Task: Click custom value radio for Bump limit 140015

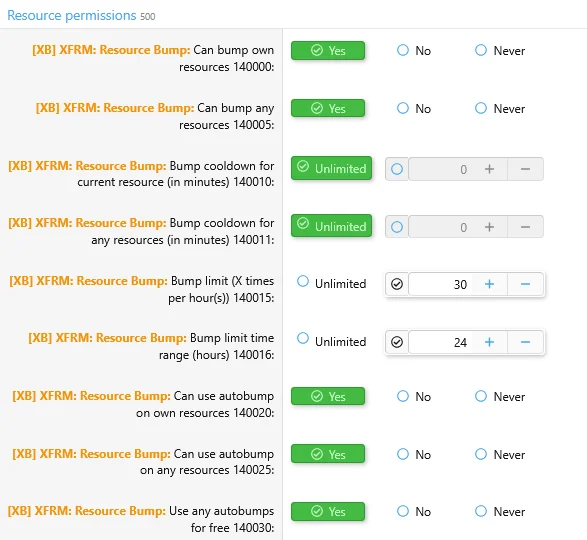Action: [x=397, y=284]
